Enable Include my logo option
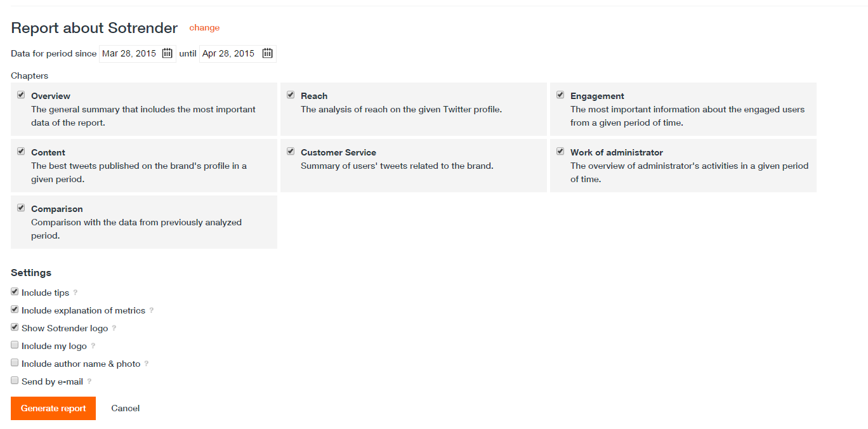Image resolution: width=868 pixels, height=429 pixels. [x=15, y=345]
